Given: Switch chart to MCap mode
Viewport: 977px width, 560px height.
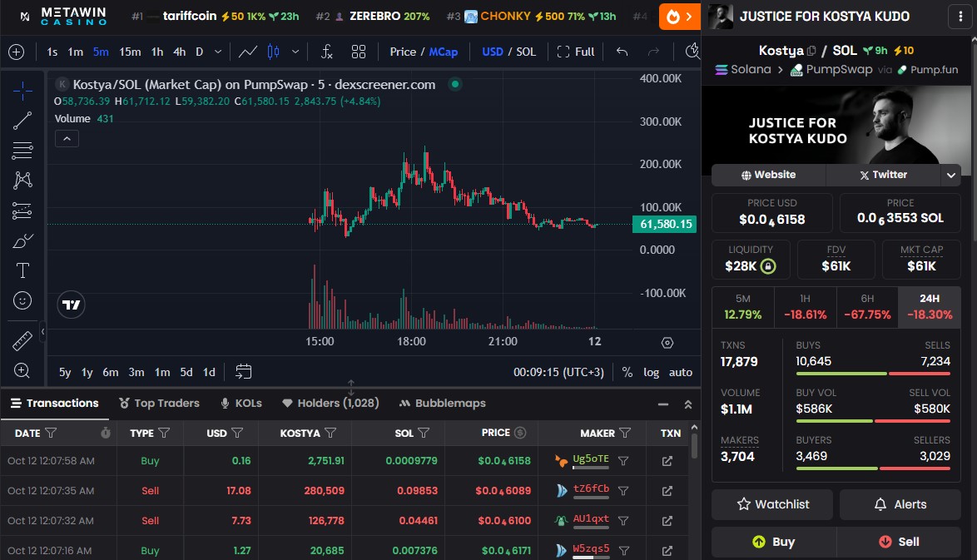Looking at the screenshot, I should point(443,52).
